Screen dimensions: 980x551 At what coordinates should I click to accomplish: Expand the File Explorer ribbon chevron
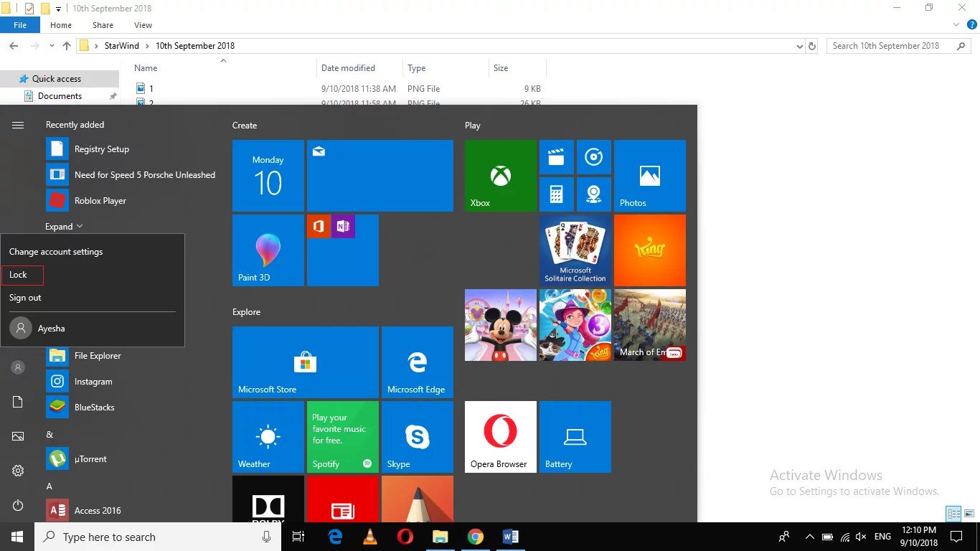tap(956, 25)
